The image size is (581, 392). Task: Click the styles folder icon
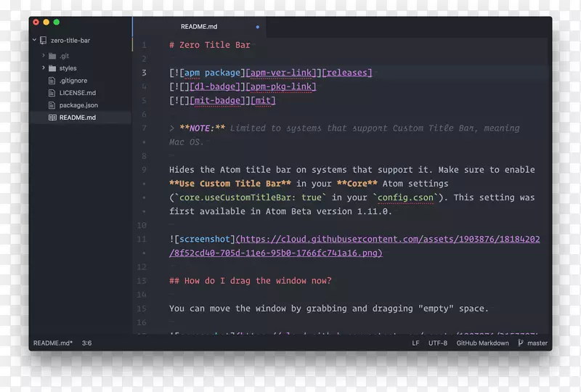tap(52, 68)
